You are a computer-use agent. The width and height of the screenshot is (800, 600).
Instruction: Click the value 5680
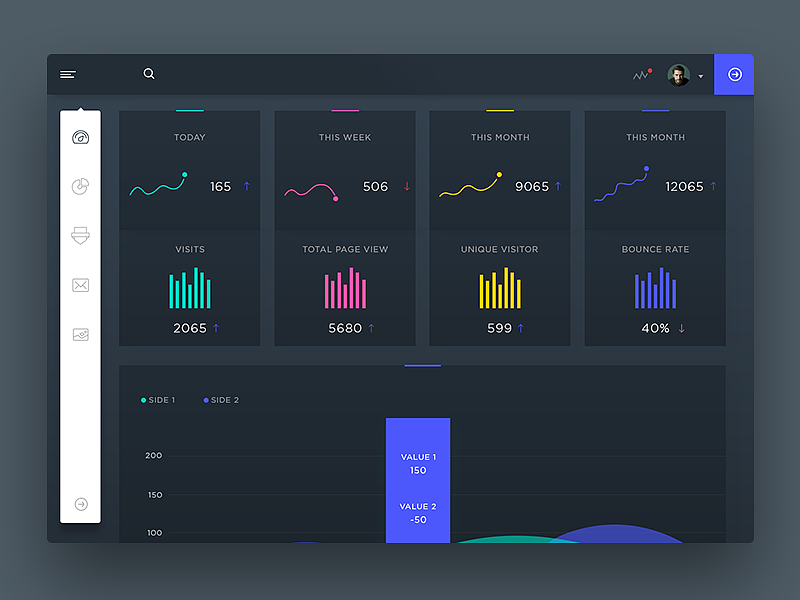(345, 328)
